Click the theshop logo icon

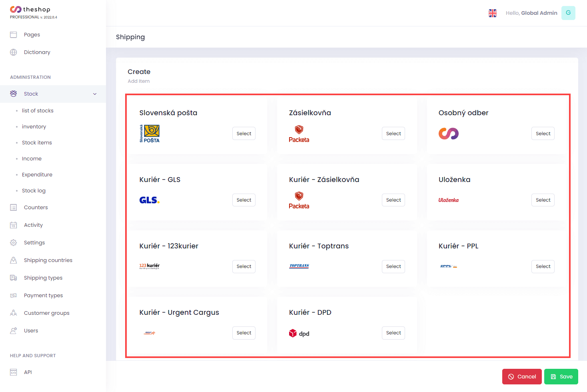(x=16, y=9)
